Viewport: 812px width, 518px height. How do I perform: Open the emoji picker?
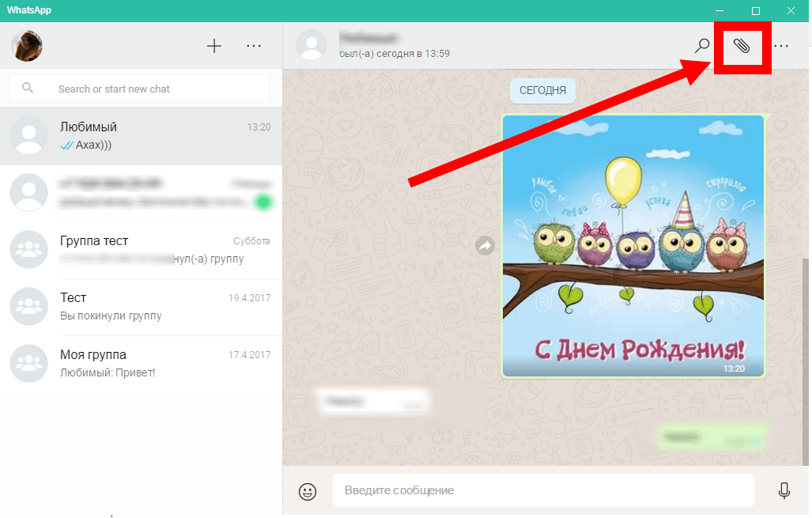click(x=308, y=491)
